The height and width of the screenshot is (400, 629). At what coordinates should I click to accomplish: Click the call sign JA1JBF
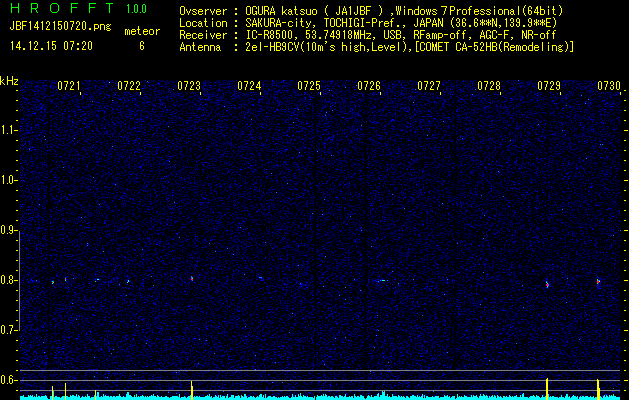[x=353, y=11]
